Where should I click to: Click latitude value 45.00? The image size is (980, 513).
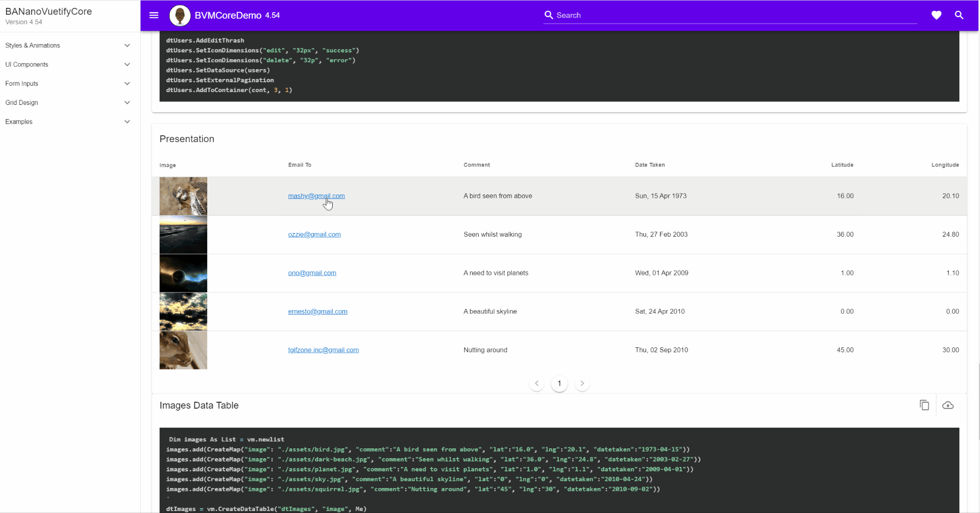(845, 350)
